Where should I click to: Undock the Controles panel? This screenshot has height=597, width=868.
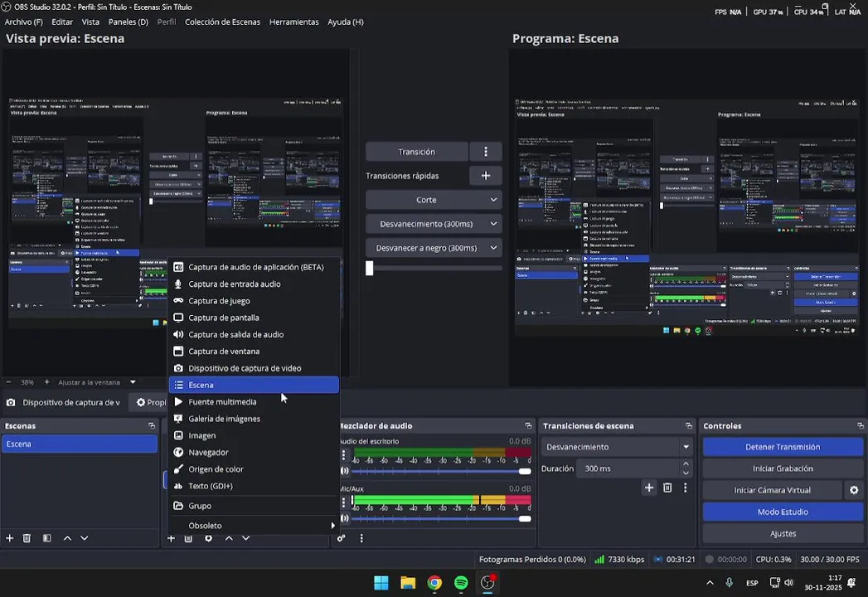pos(861,426)
